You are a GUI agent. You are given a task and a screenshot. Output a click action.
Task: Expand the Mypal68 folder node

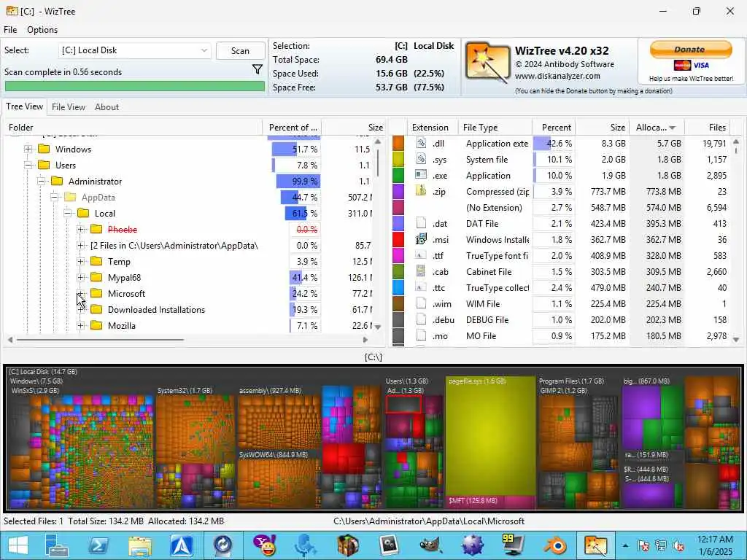[80, 277]
